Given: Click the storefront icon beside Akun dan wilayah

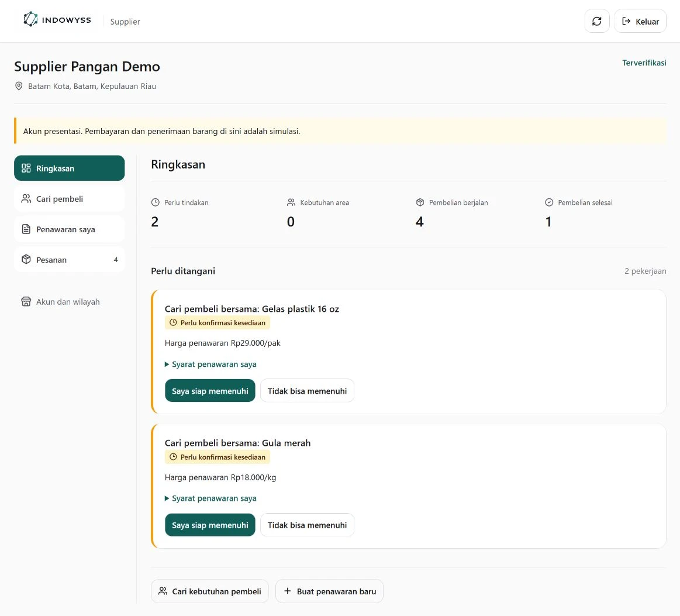Looking at the screenshot, I should point(26,301).
